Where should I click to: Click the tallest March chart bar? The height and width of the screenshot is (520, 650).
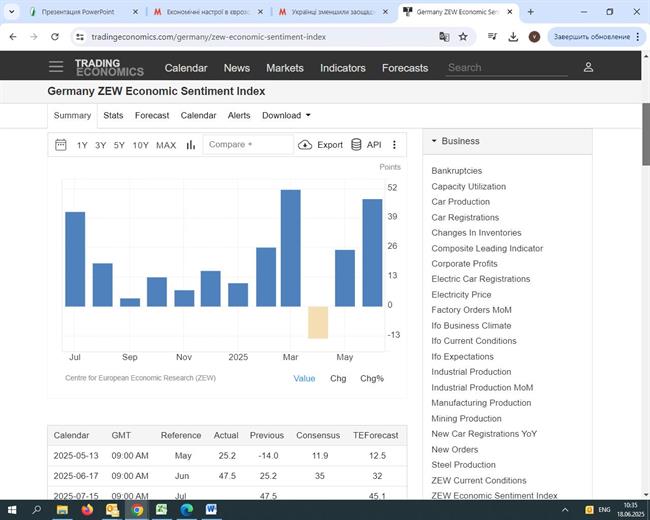pos(291,248)
